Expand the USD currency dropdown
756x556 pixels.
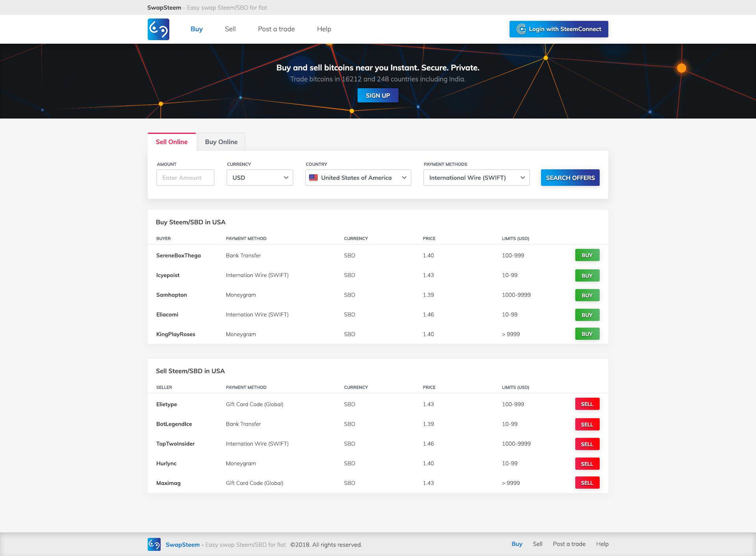[x=259, y=178]
